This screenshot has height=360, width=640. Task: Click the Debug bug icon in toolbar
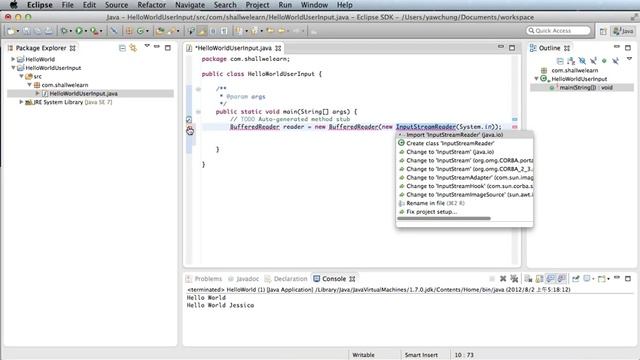click(x=64, y=31)
